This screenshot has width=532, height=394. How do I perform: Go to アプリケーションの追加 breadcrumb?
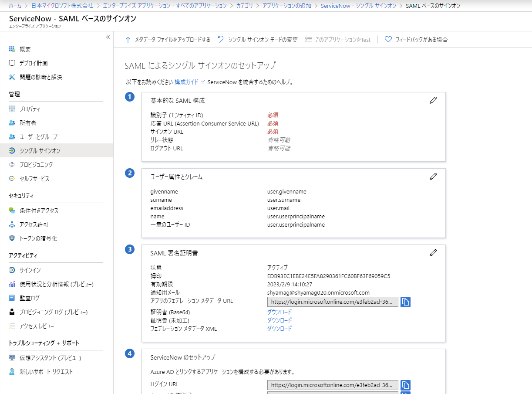[287, 6]
